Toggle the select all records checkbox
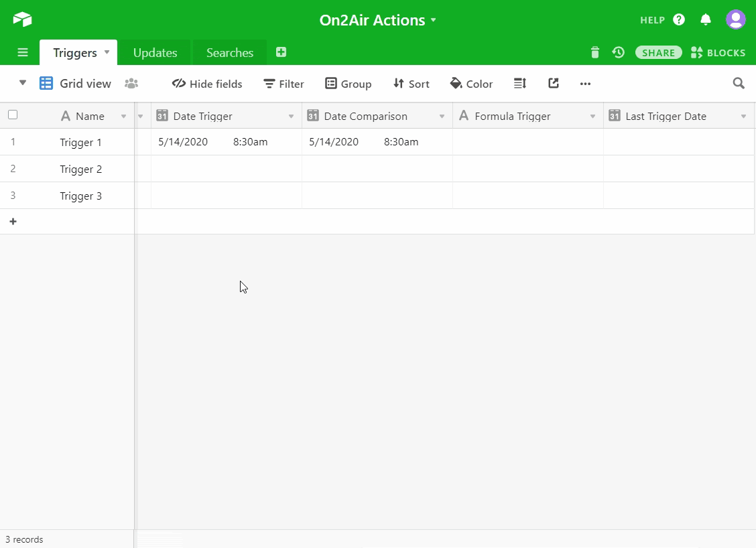The width and height of the screenshot is (756, 548). pos(13,115)
